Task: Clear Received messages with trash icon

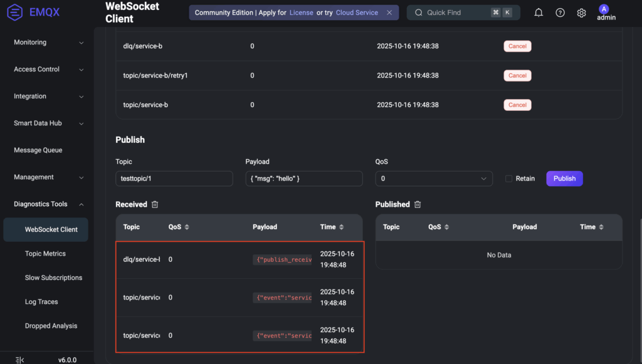Action: [x=155, y=204]
